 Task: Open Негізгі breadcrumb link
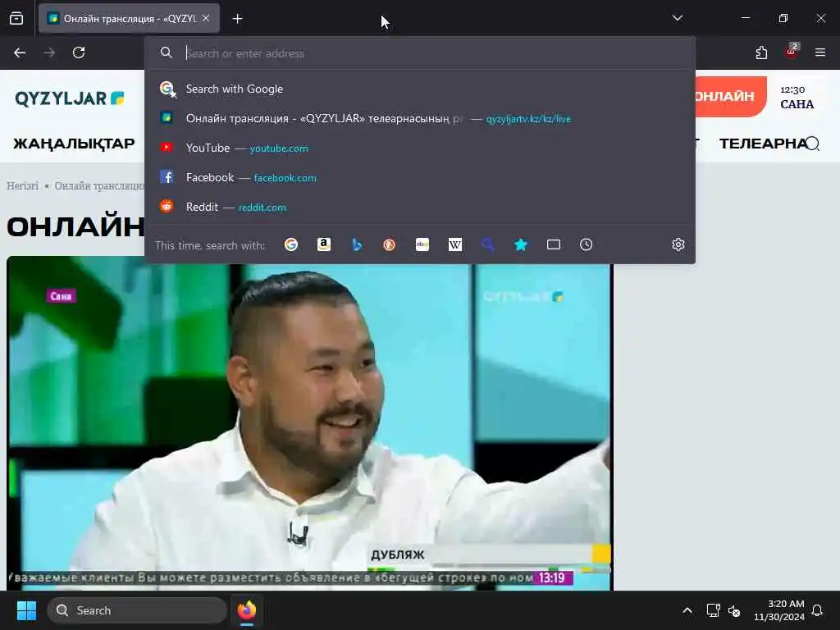click(22, 186)
